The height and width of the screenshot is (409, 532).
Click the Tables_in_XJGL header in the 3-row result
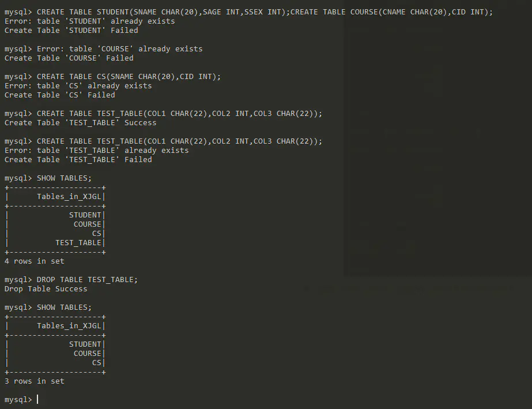tap(69, 326)
